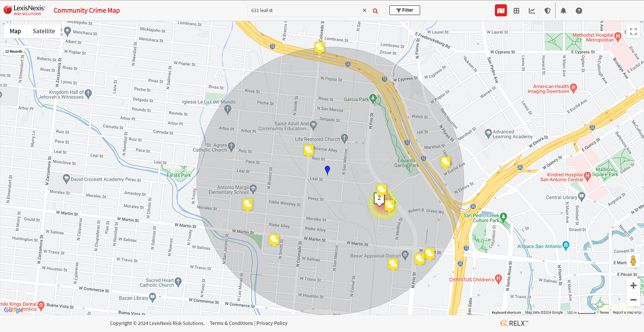Toggle fullscreen map view
The height and width of the screenshot is (332, 644).
point(633,32)
